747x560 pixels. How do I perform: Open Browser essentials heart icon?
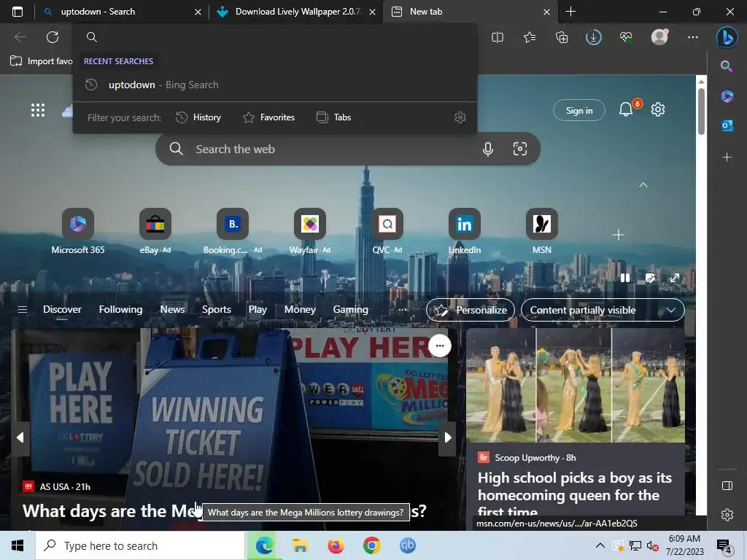click(x=626, y=37)
